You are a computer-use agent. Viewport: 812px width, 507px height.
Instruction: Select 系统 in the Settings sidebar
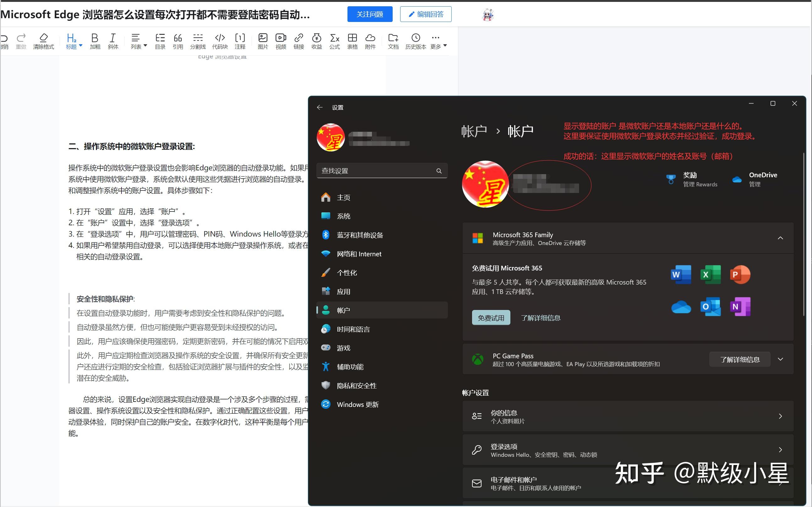coord(344,216)
